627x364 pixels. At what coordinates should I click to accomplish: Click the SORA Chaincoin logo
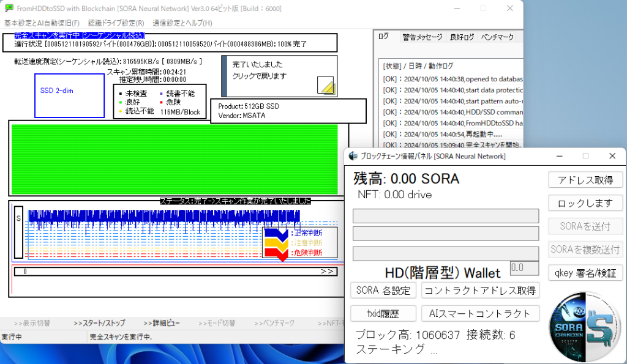[x=585, y=327]
